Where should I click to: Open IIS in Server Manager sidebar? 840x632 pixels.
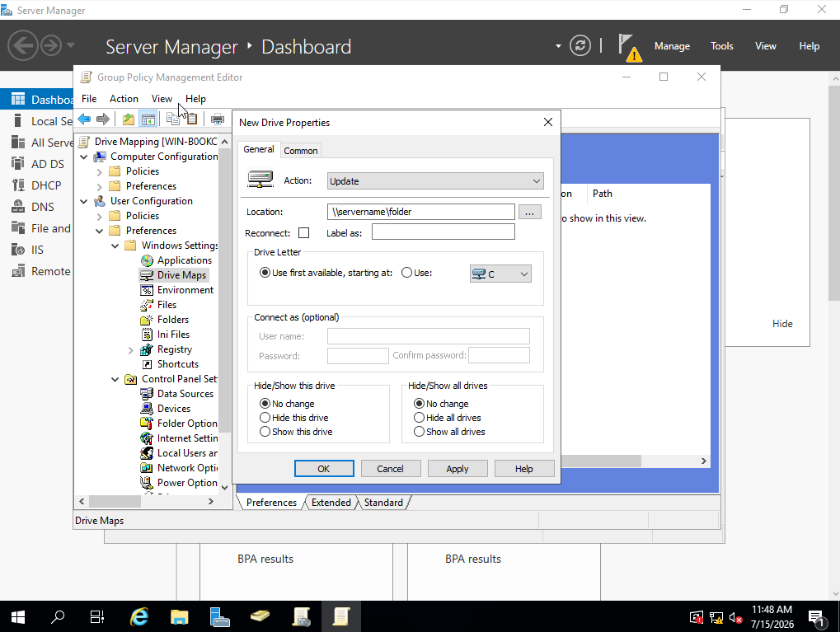point(36,250)
